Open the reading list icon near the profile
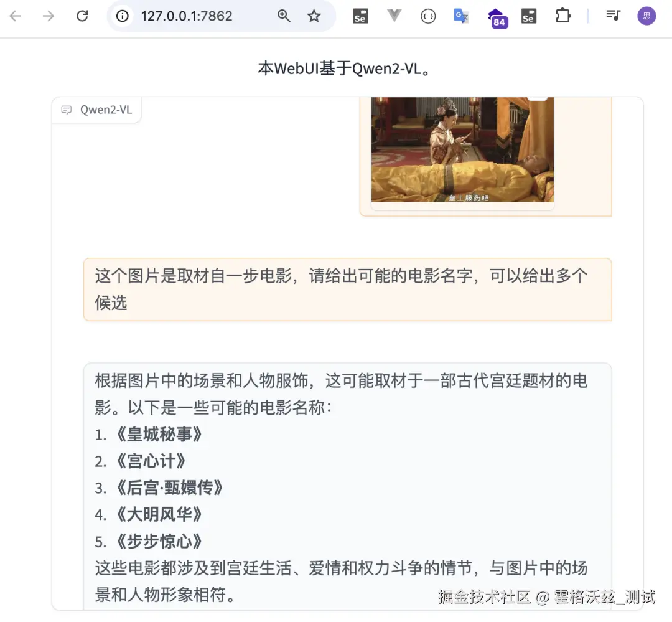The width and height of the screenshot is (672, 622). click(613, 16)
